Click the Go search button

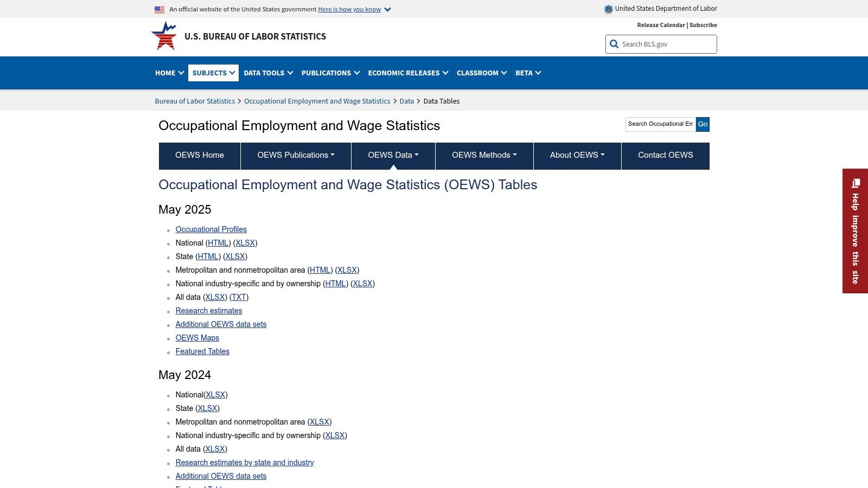pyautogui.click(x=703, y=124)
